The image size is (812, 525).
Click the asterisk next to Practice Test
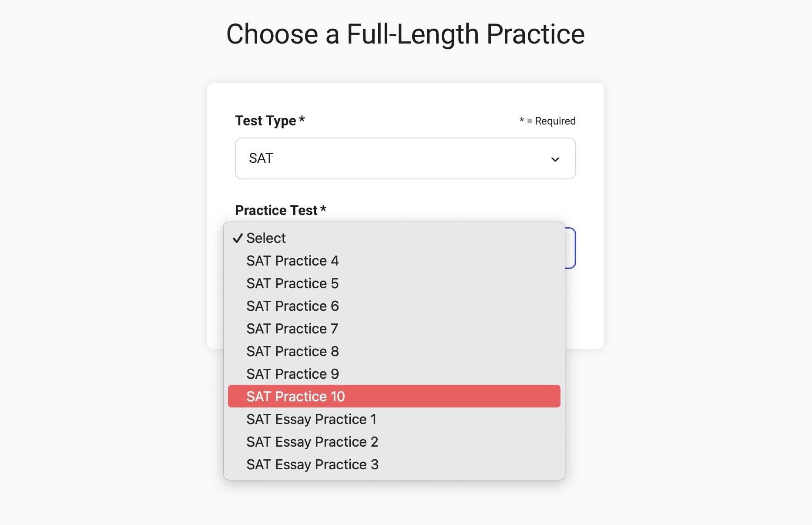click(x=323, y=209)
